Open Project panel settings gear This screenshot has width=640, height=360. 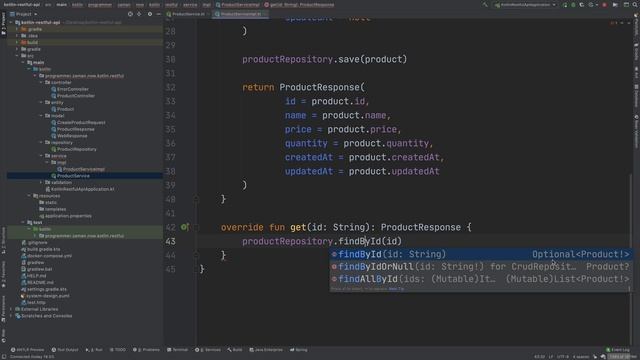pos(150,14)
